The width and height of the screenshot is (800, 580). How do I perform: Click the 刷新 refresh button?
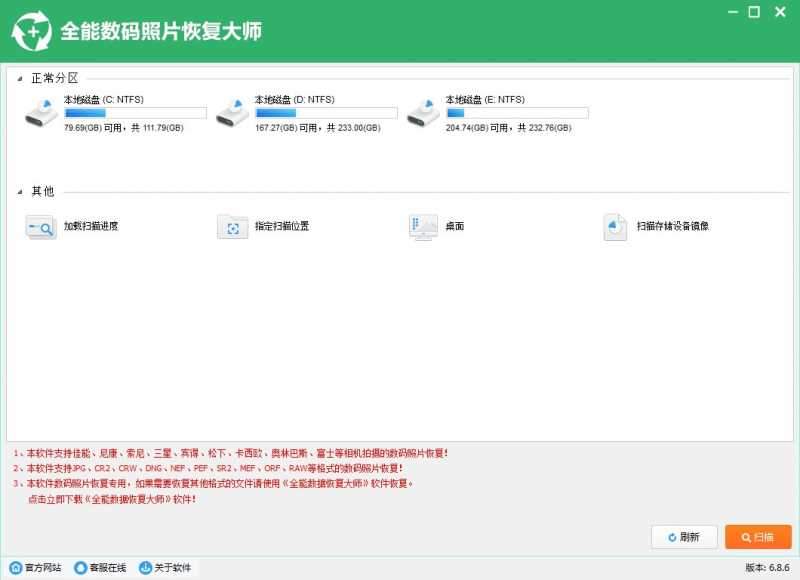[x=684, y=537]
